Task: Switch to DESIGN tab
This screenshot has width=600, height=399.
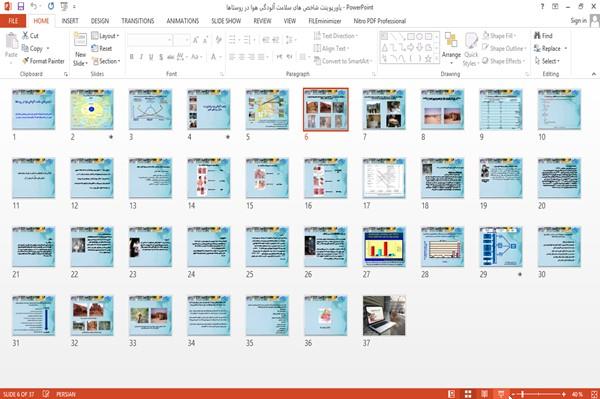Action: click(x=100, y=21)
